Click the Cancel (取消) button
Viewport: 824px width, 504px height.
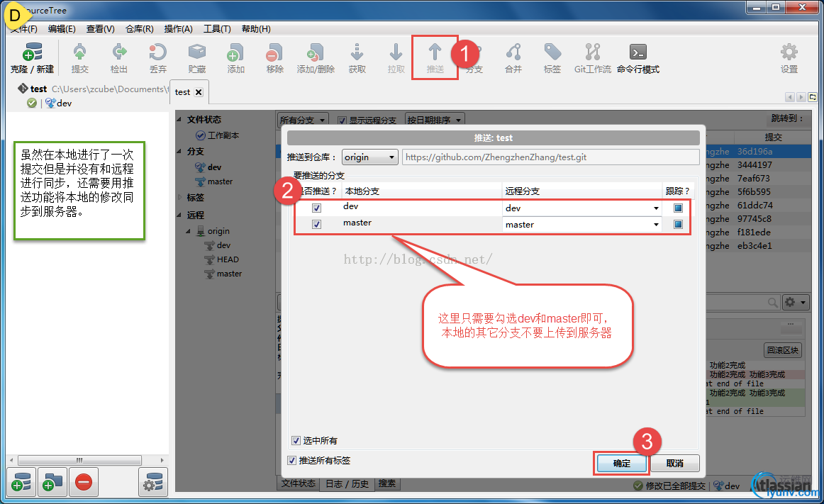[x=675, y=463]
